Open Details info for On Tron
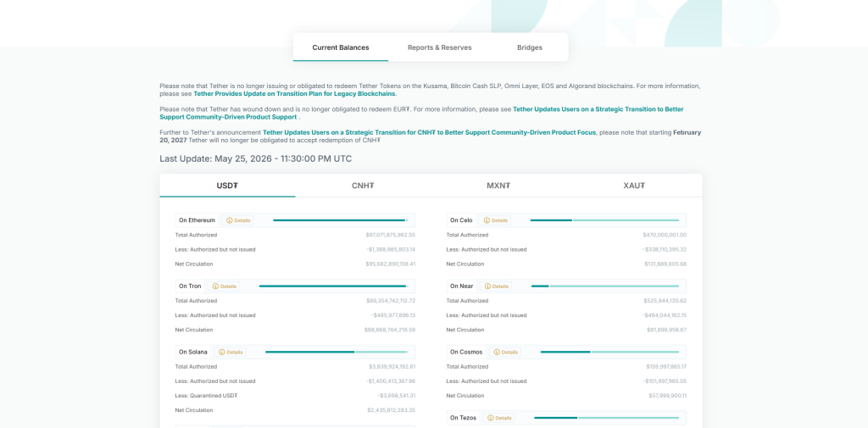Viewport: 868px width, 428px height. 224,286
